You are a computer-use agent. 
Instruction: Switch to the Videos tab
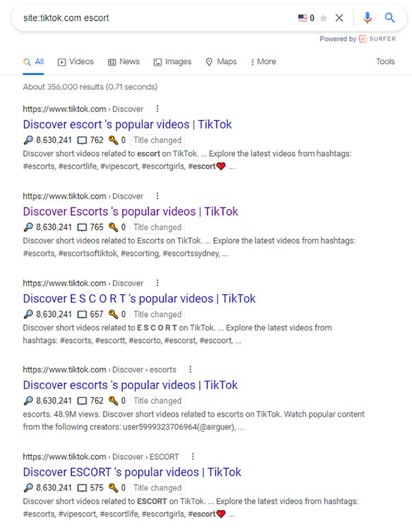click(x=76, y=62)
